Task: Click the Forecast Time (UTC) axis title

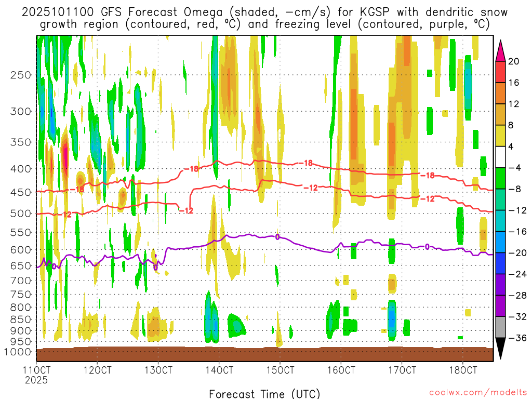Action: click(264, 393)
